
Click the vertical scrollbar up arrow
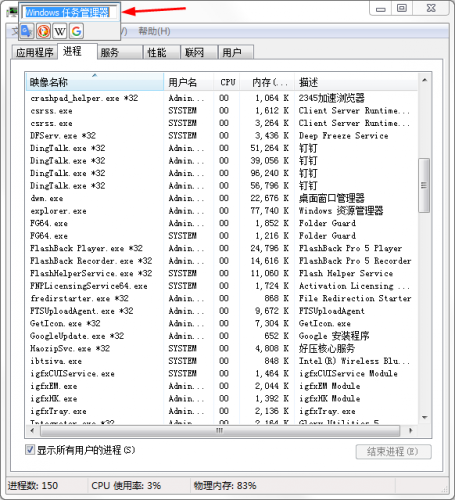coord(425,80)
